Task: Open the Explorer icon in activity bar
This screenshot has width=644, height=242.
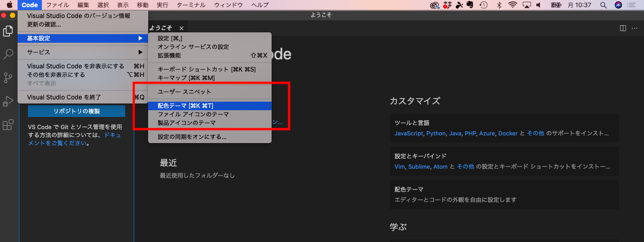Action: coord(8,31)
